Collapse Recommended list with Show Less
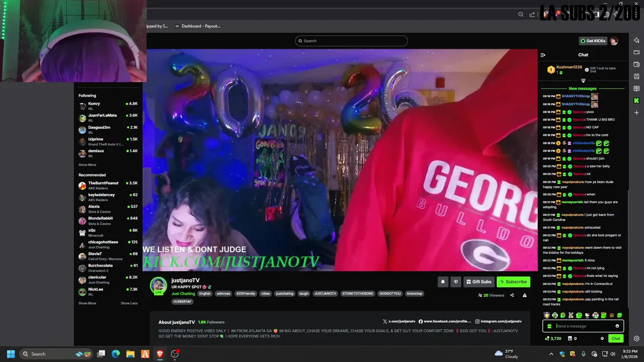This screenshot has width=644, height=362. [129, 303]
